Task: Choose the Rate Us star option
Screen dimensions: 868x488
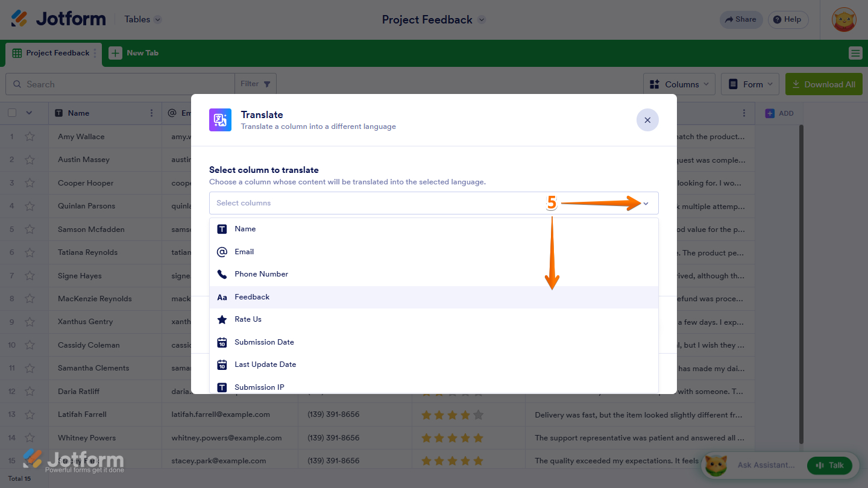Action: click(x=433, y=319)
